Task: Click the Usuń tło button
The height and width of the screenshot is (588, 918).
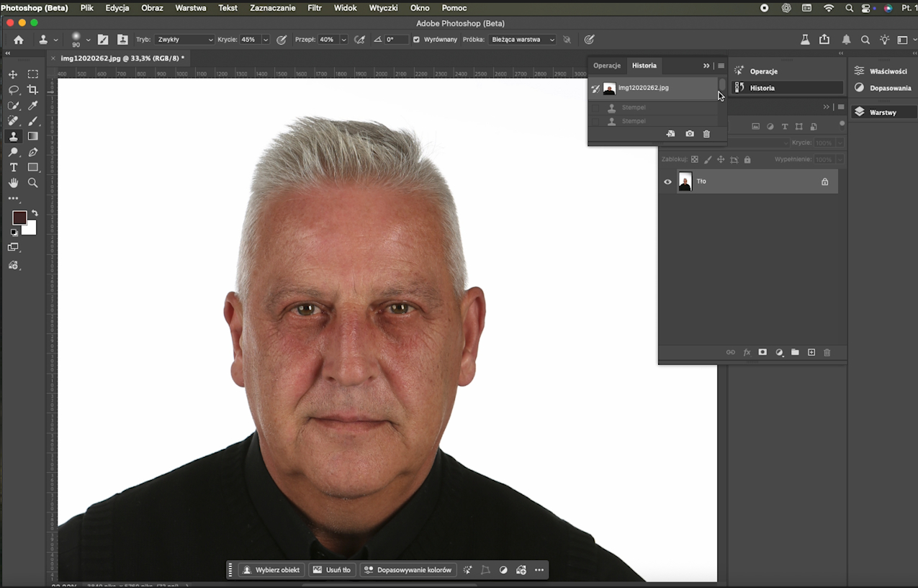Action: [x=332, y=570]
